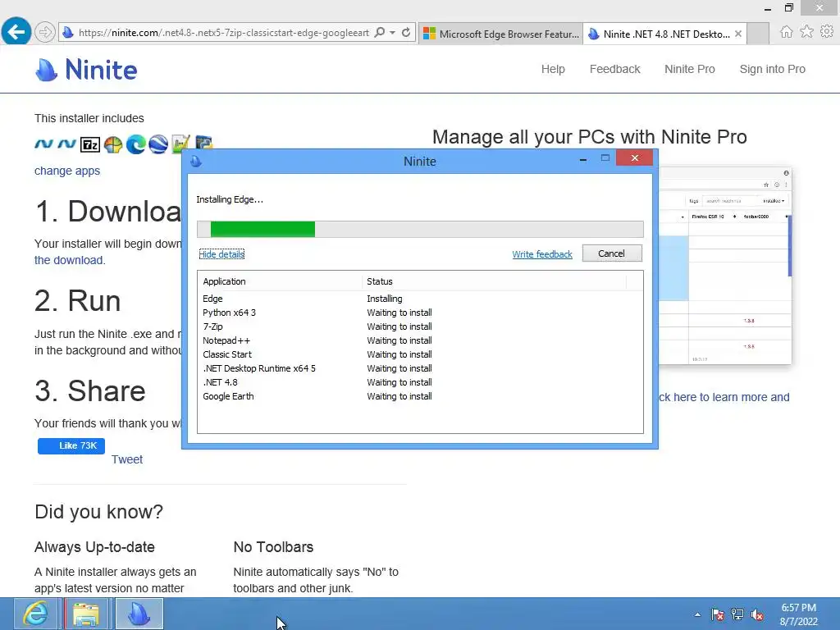Click the browser forward arrow button

click(45, 32)
